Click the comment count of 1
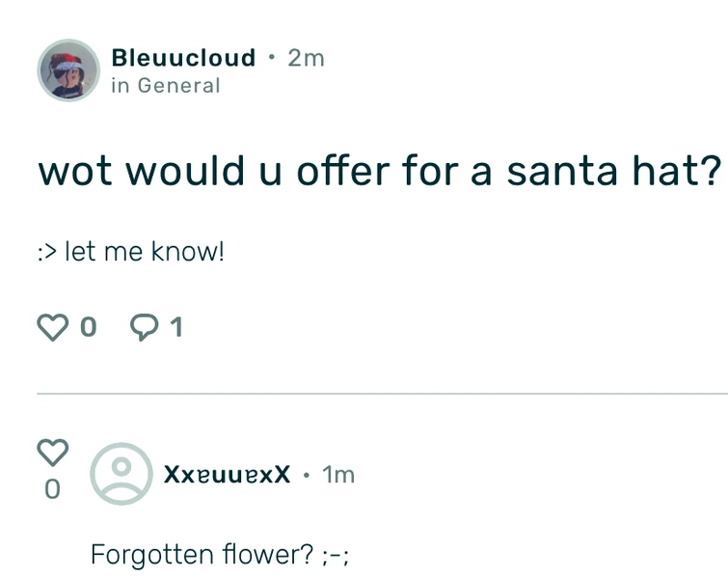The image size is (728, 577). pos(175,328)
